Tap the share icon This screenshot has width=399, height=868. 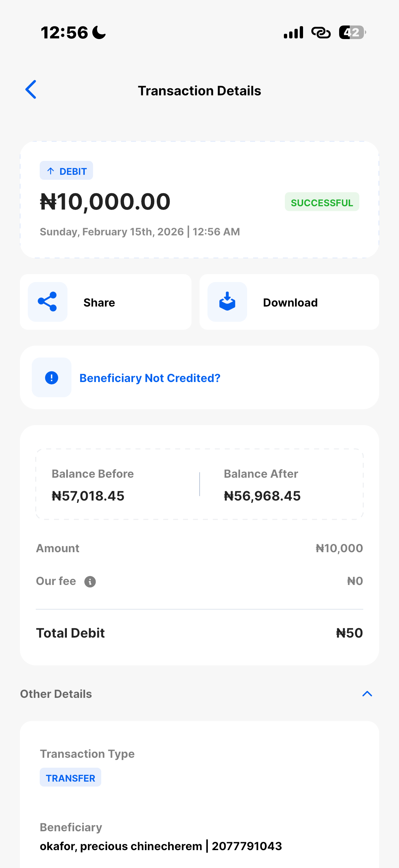click(47, 302)
